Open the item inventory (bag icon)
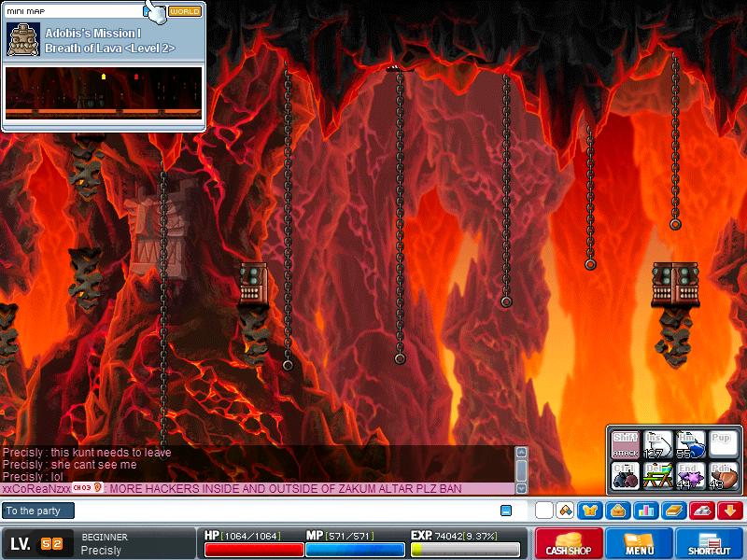The height and width of the screenshot is (560, 747). (x=618, y=511)
